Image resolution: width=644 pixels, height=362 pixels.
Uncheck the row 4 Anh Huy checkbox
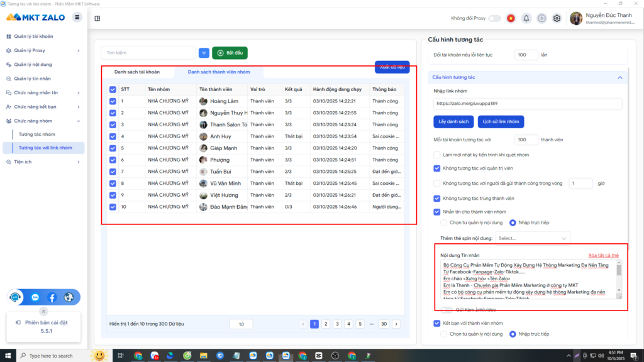[113, 136]
